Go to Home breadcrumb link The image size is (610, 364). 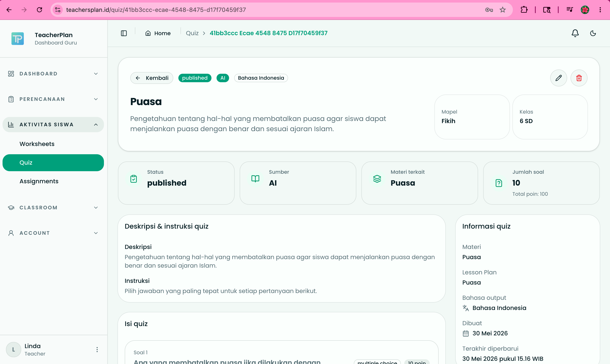point(158,33)
